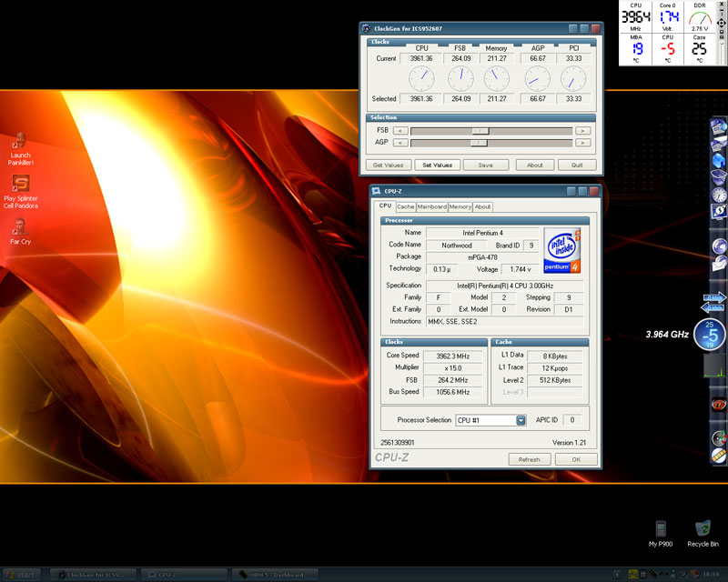Viewport: 728px width, 582px height.
Task: Click the DDR voltage gauge in the monitor widget
Action: pyautogui.click(x=700, y=18)
